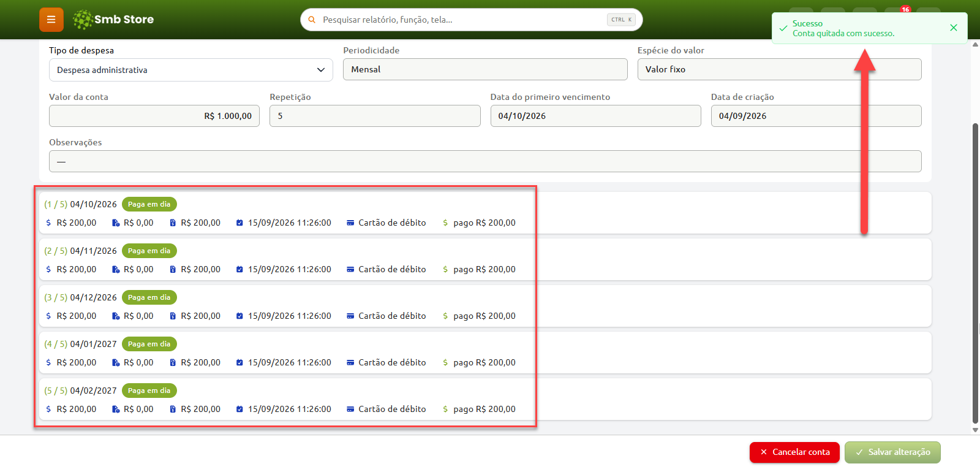Screen dimensions: 980x469
Task: Click the invoice total icon in installment 1/5
Action: (x=173, y=223)
